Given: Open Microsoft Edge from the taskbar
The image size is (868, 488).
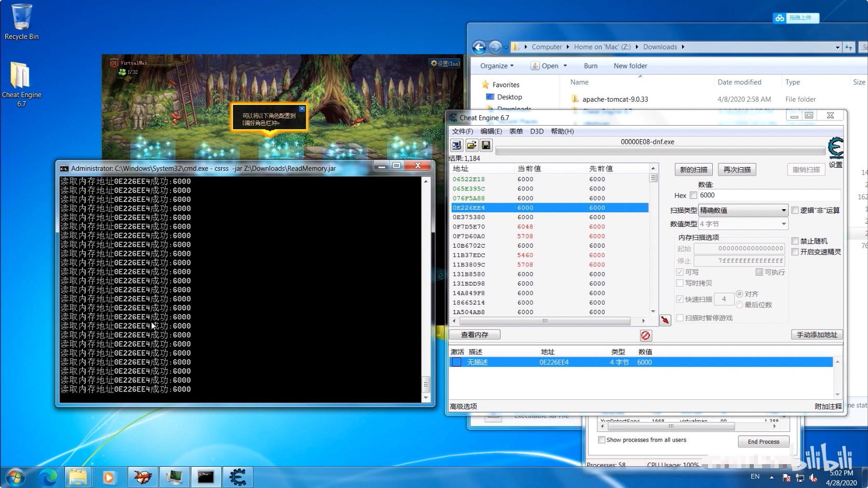Looking at the screenshot, I should tap(48, 477).
